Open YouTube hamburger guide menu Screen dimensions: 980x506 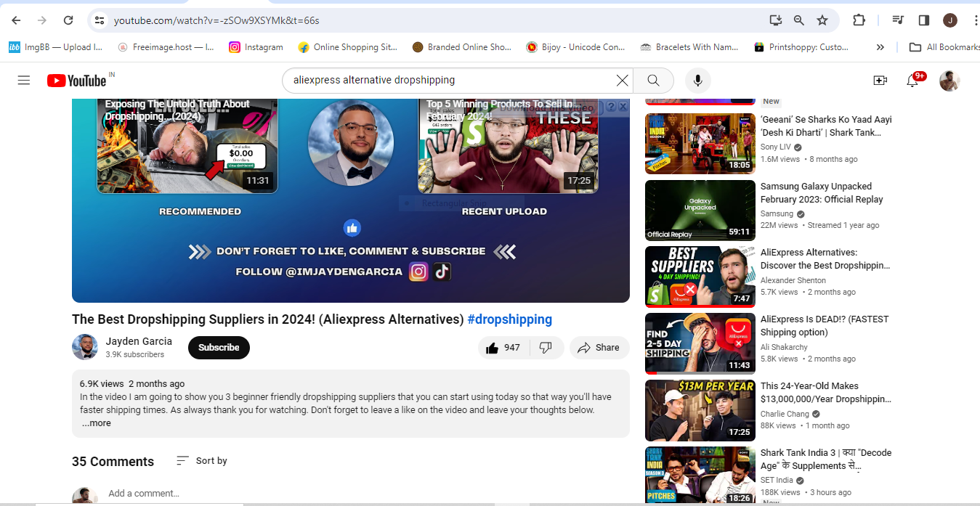pos(24,81)
